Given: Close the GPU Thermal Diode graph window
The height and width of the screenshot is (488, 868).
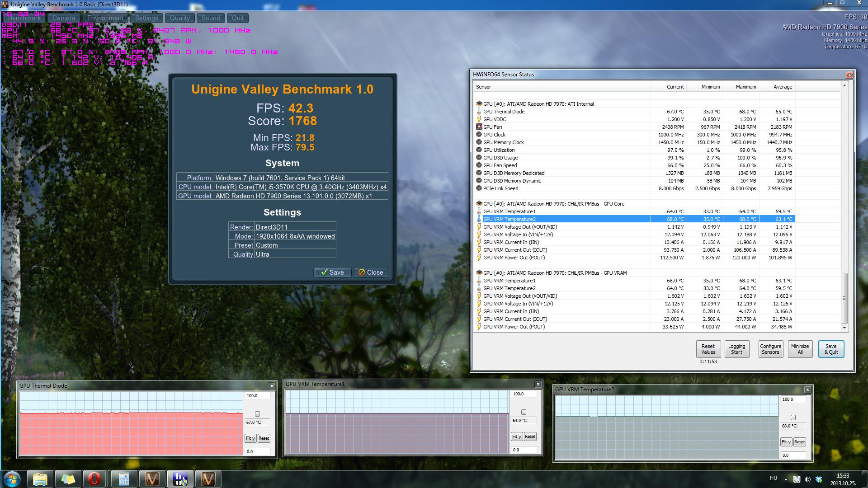Looking at the screenshot, I should (272, 386).
